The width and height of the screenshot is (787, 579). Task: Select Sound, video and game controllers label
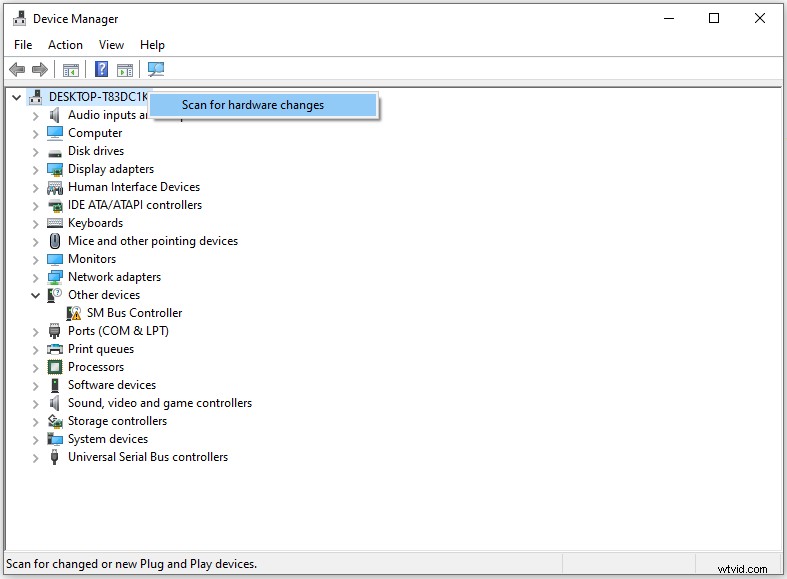pyautogui.click(x=160, y=403)
